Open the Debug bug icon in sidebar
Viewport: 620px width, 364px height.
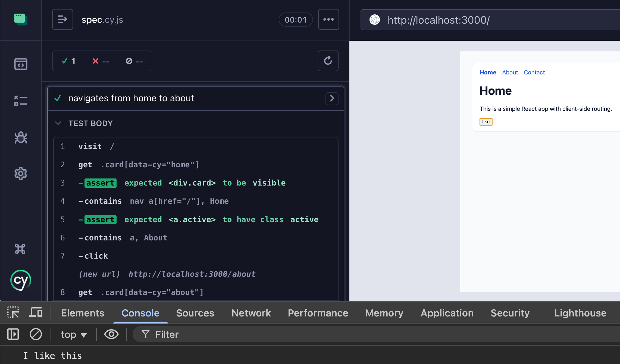click(x=21, y=137)
